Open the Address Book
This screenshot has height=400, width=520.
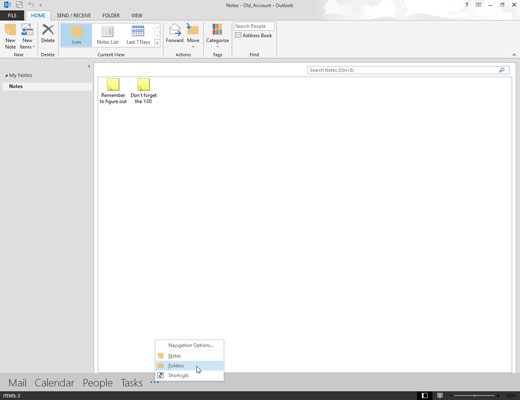point(253,35)
